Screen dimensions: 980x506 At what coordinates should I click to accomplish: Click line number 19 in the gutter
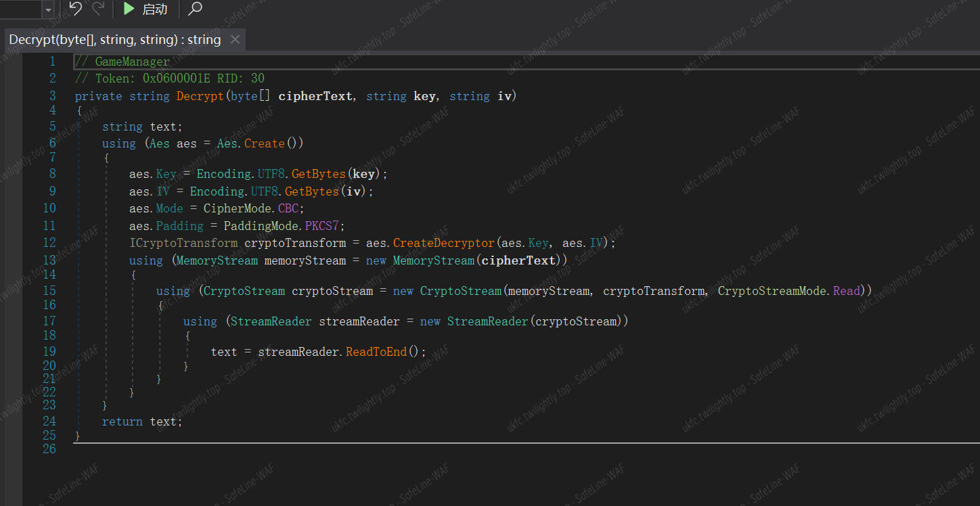(49, 352)
